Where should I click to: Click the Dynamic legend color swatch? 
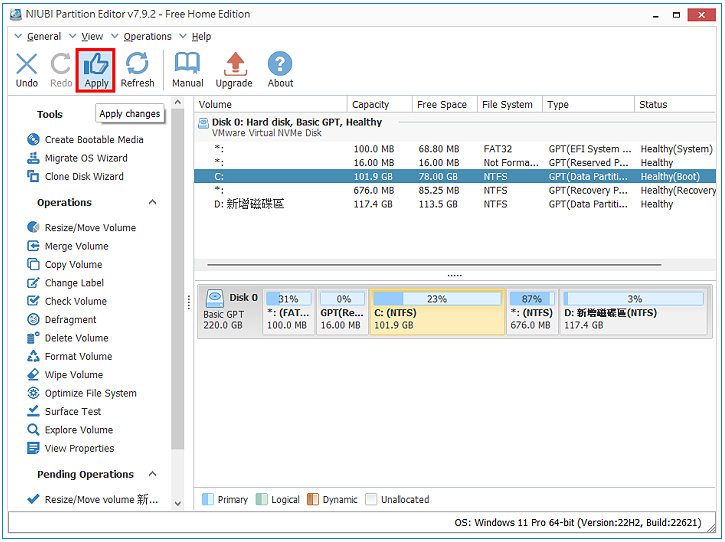click(x=313, y=499)
